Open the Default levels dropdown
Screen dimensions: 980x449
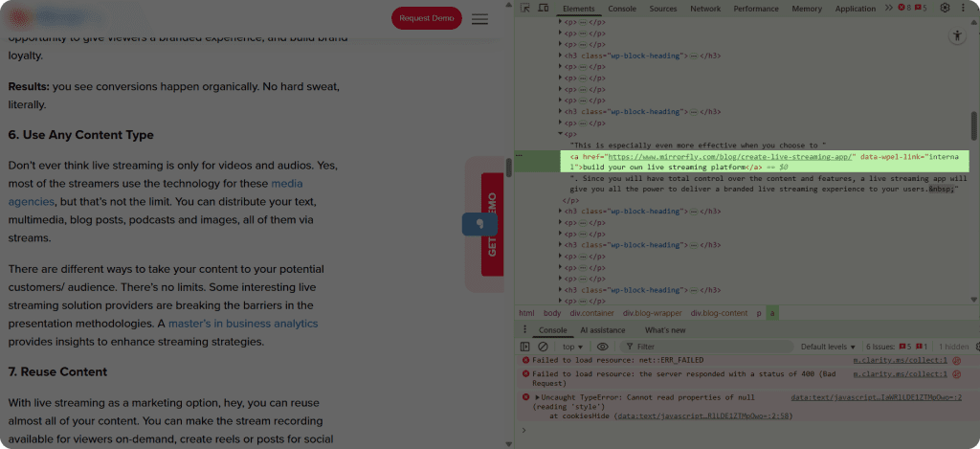point(828,347)
